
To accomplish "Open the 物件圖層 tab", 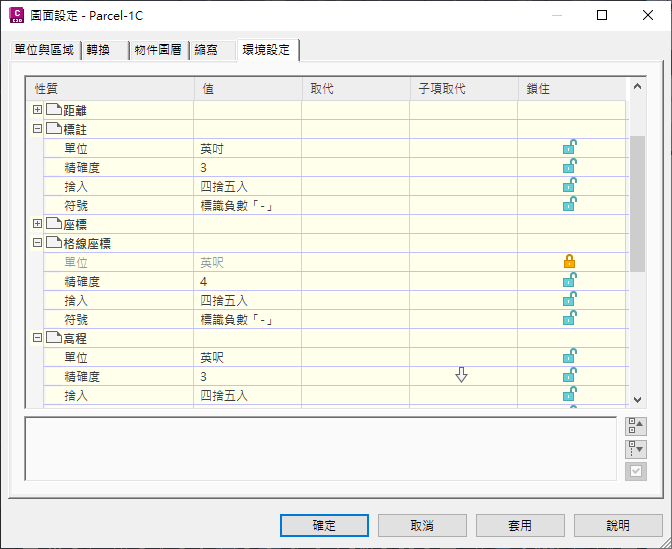I will [159, 50].
